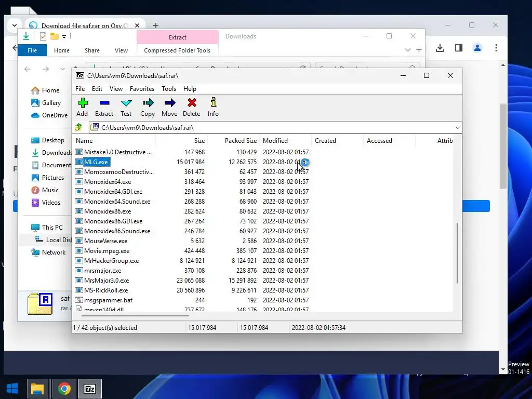This screenshot has height=399, width=532.
Task: Go to Home in the Explorer sidebar
Action: [x=45, y=90]
